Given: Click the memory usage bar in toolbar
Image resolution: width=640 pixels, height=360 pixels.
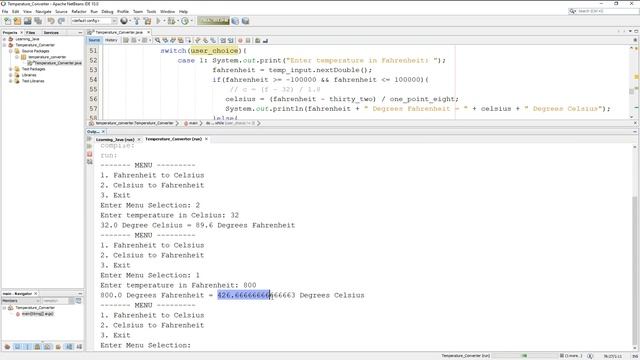Looking at the screenshot, I should click(x=213, y=21).
